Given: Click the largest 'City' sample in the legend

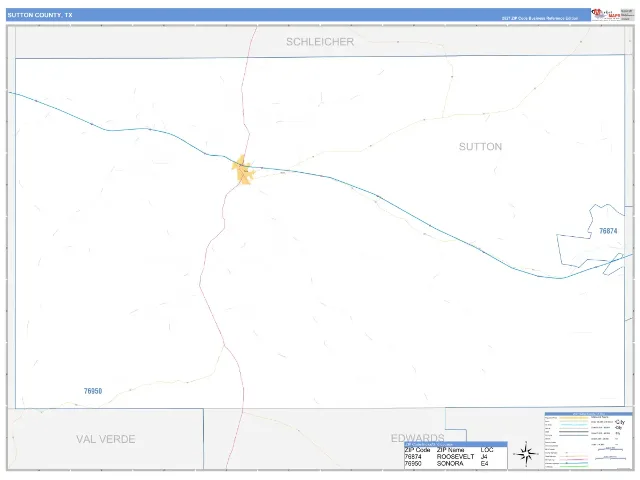Looking at the screenshot, I should click(x=620, y=422).
